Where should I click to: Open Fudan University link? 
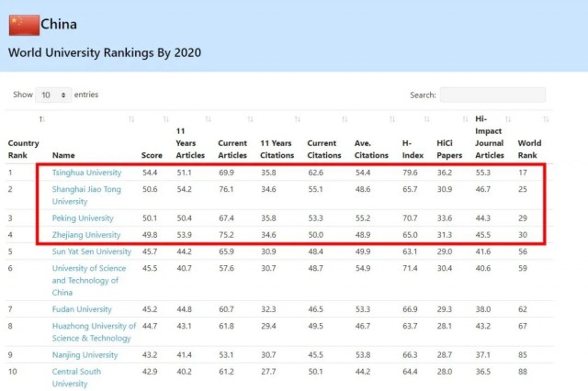click(82, 309)
